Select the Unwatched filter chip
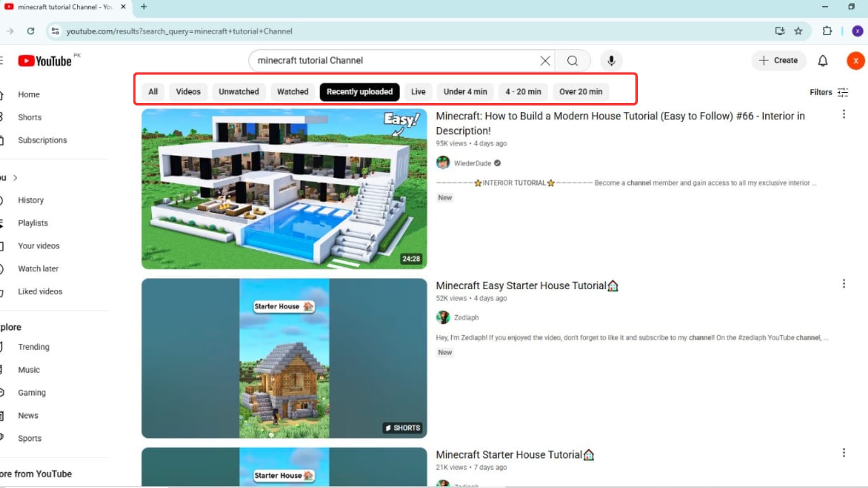Screen dimensions: 868x488 (239, 91)
